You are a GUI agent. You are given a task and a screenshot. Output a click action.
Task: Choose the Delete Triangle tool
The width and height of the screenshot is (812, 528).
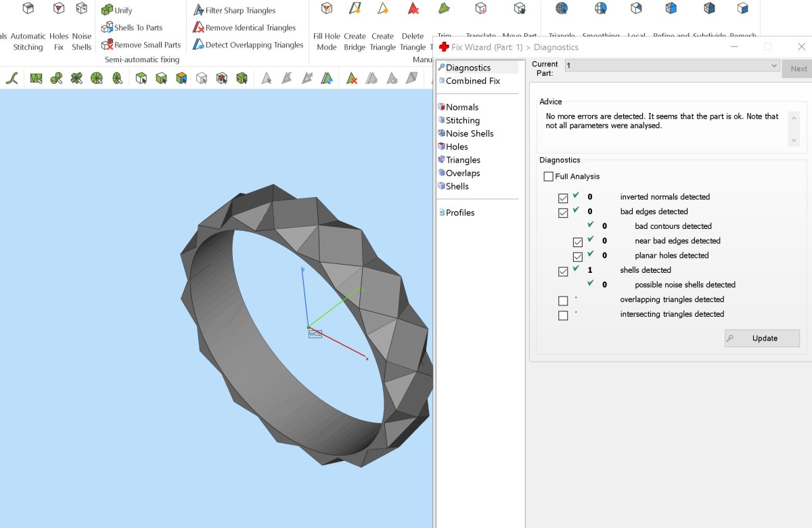click(413, 9)
